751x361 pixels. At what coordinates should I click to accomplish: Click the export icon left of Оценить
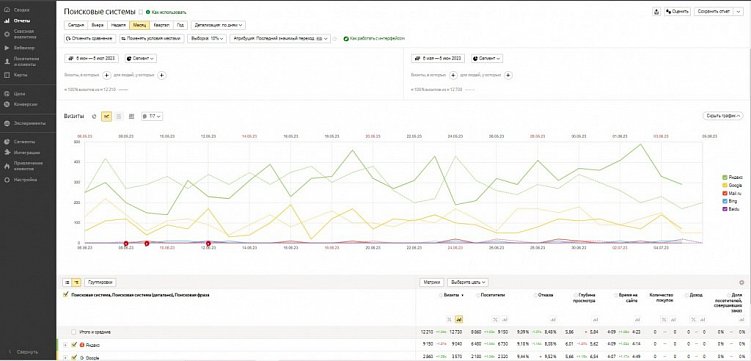coord(656,11)
